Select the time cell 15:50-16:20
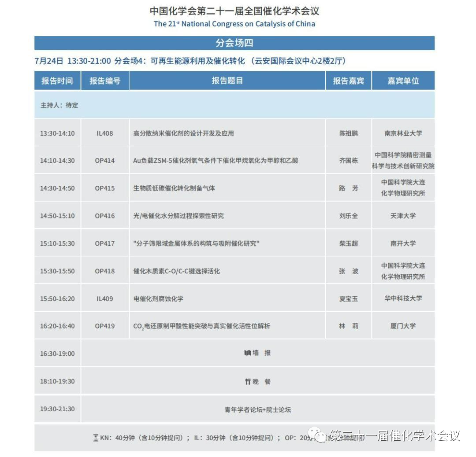 point(57,299)
